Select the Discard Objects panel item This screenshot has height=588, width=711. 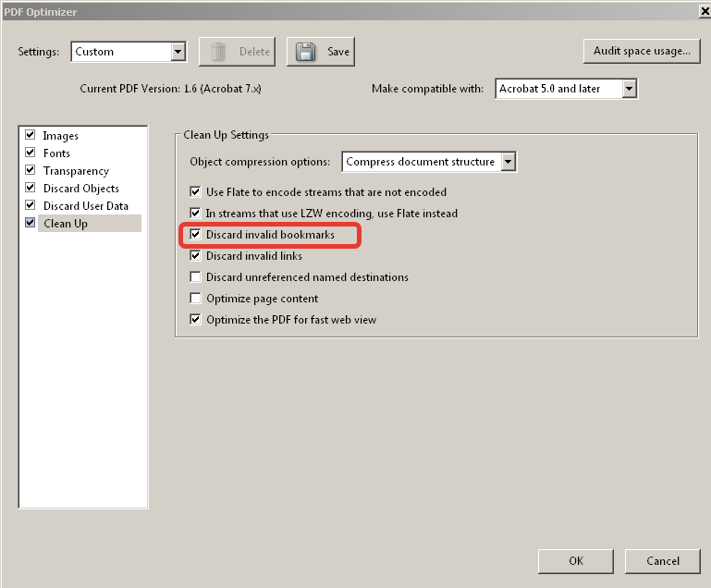tap(81, 189)
